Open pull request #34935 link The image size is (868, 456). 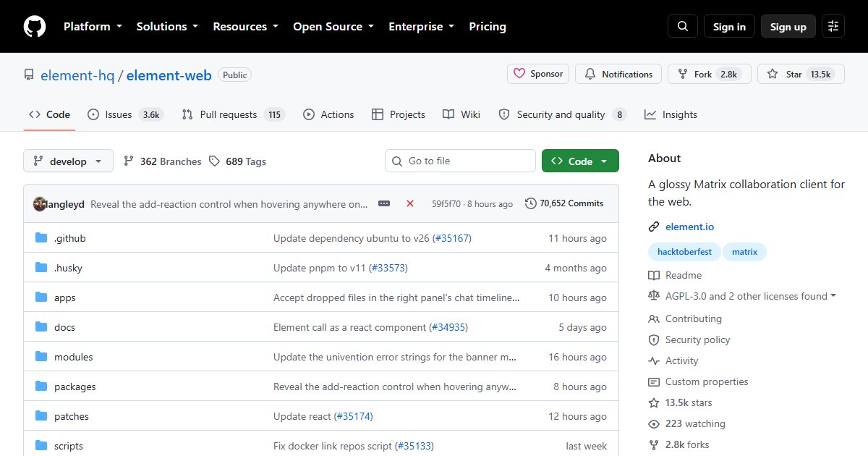(x=448, y=327)
